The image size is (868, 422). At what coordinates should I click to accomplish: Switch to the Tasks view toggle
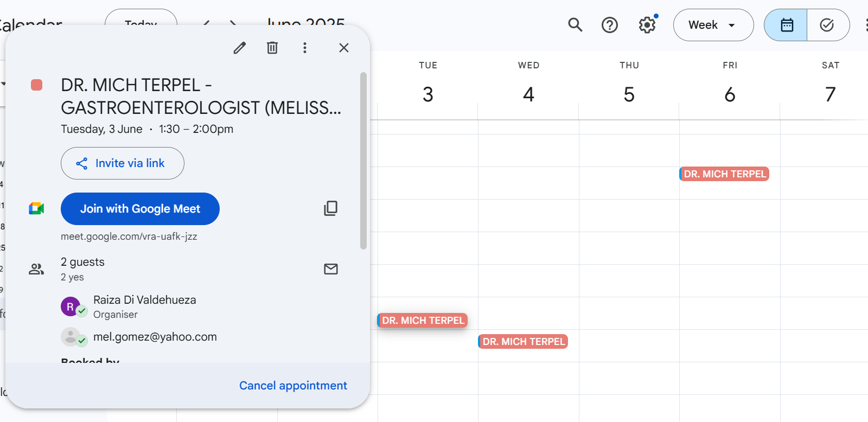click(x=827, y=25)
